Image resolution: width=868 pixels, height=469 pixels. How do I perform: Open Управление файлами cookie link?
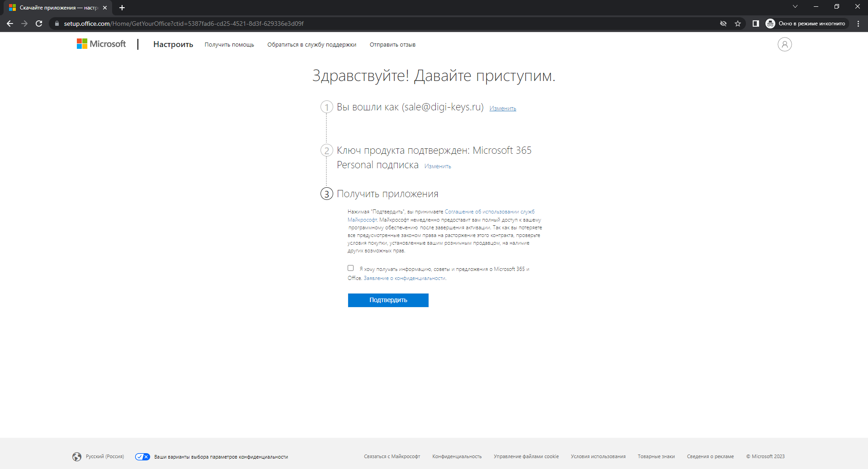pyautogui.click(x=526, y=457)
